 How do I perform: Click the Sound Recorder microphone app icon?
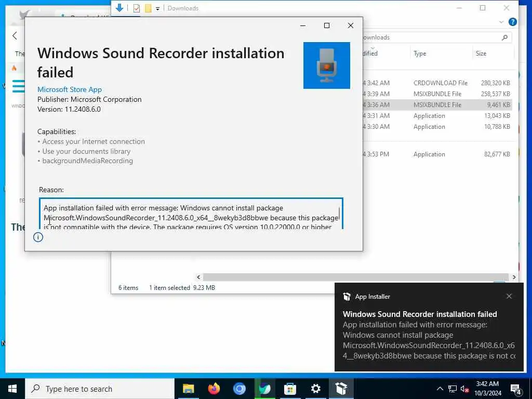pyautogui.click(x=326, y=65)
